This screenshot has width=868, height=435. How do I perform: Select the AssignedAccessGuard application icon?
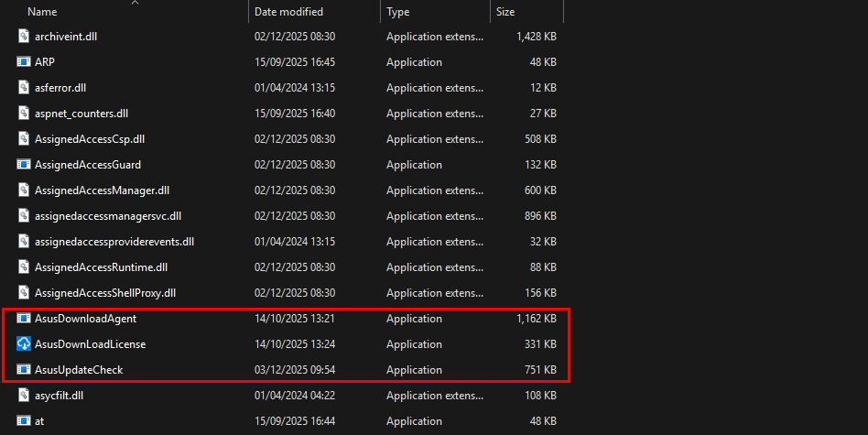pos(25,165)
